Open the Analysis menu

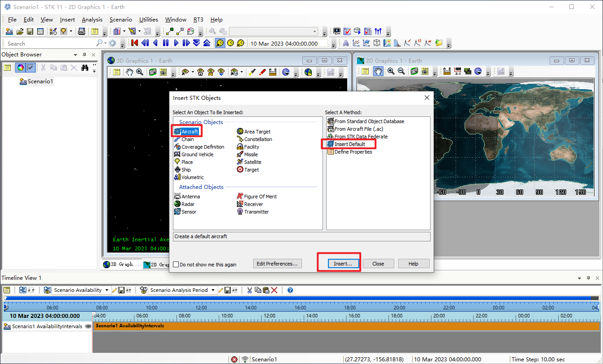92,20
